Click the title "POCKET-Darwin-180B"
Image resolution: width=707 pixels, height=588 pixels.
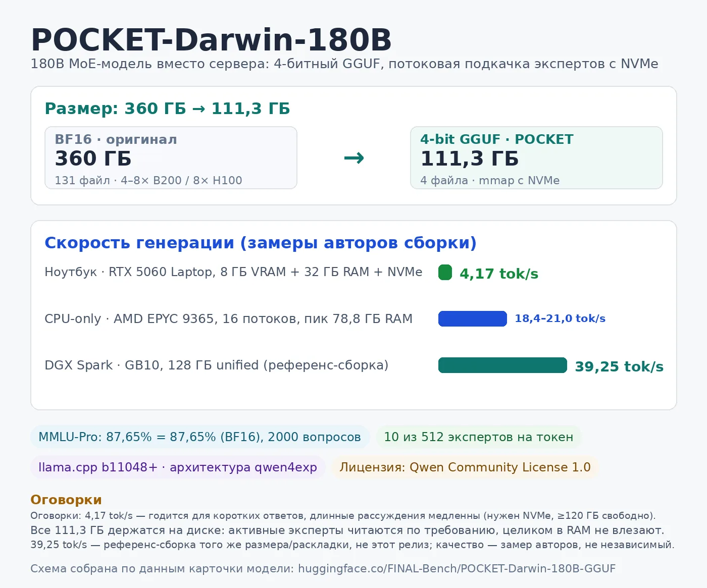211,40
